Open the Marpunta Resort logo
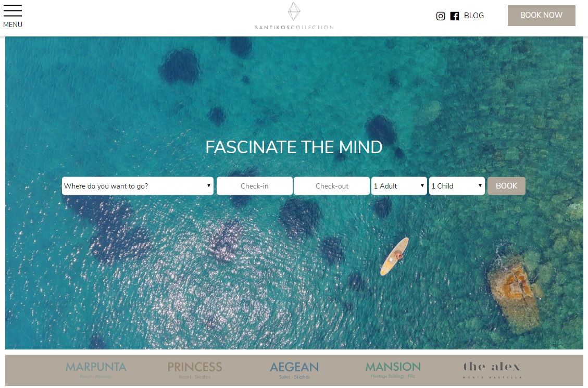The height and width of the screenshot is (388, 588). point(96,370)
